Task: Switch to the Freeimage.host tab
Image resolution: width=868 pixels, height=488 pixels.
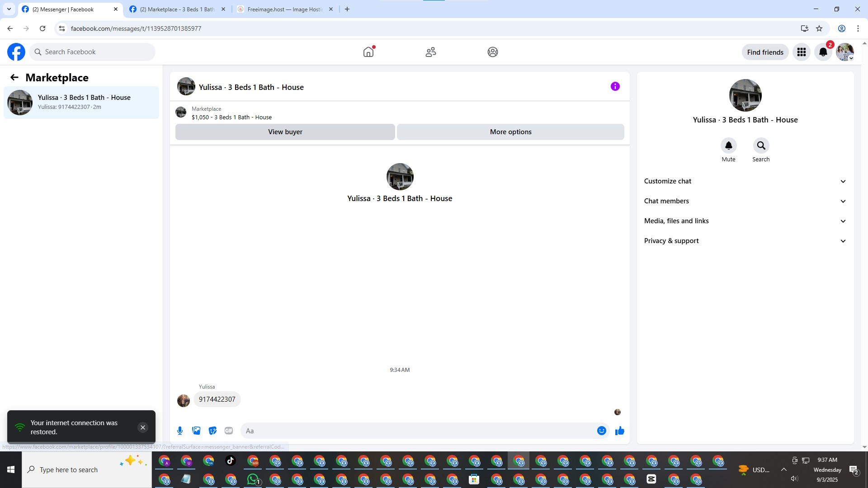Action: click(285, 9)
